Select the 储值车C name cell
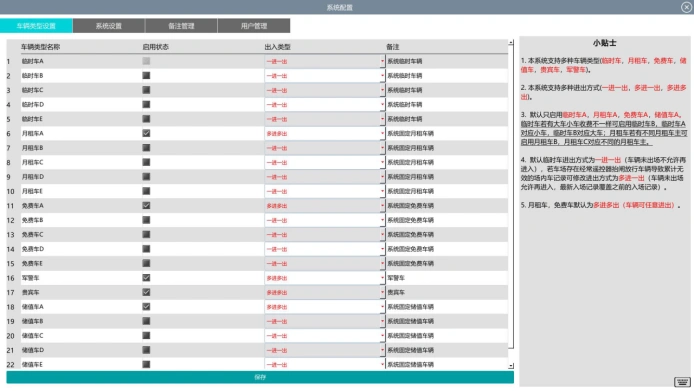The height and width of the screenshot is (391, 694). pyautogui.click(x=81, y=336)
